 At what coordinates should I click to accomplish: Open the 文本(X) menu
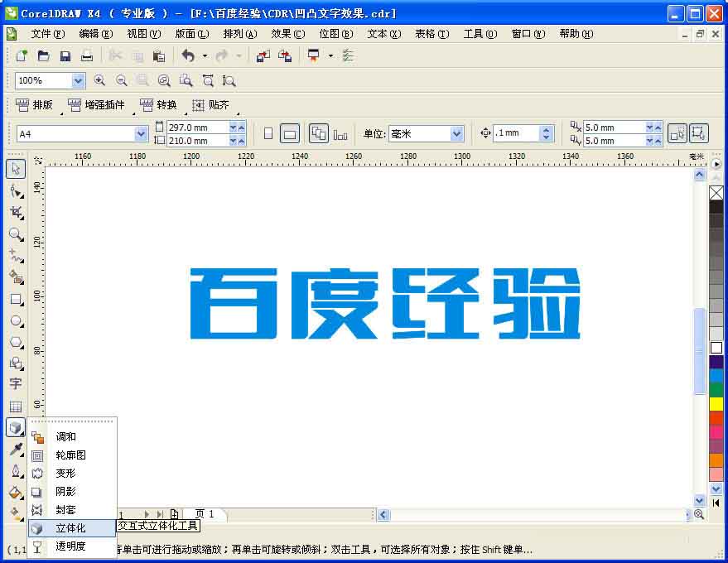[384, 34]
